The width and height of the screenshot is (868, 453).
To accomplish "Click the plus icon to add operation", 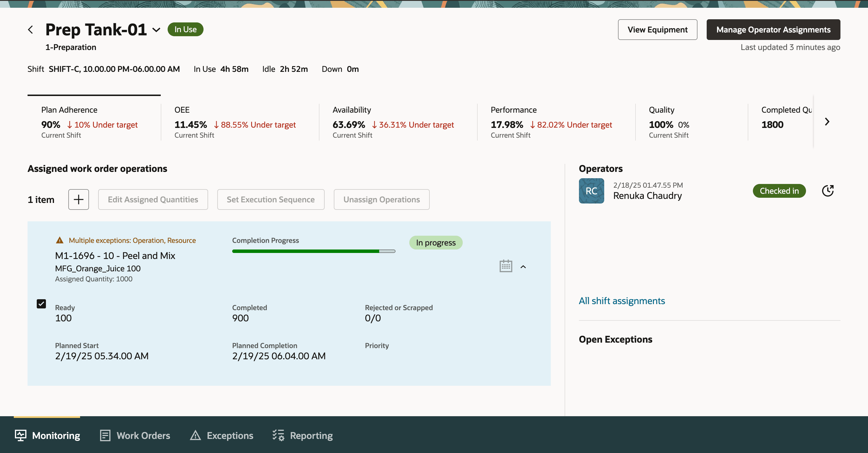I will (79, 199).
